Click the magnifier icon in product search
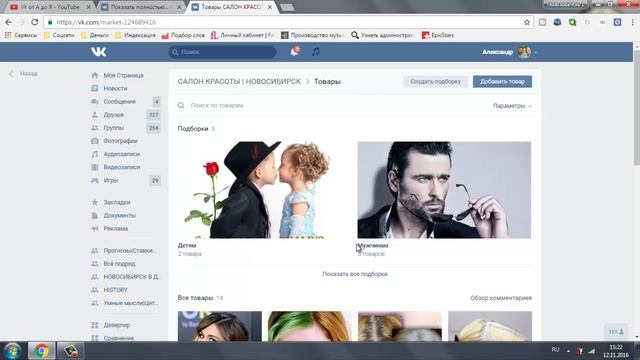The height and width of the screenshot is (360, 640). click(x=181, y=105)
